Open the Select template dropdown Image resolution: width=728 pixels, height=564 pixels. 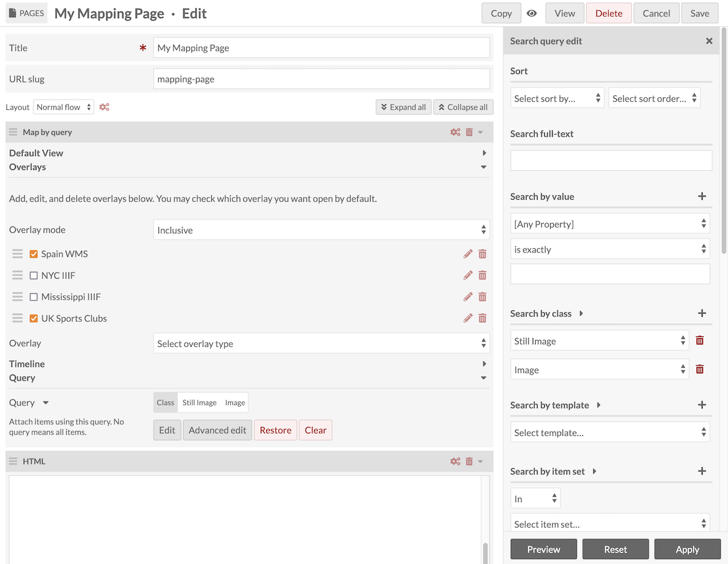pyautogui.click(x=610, y=432)
